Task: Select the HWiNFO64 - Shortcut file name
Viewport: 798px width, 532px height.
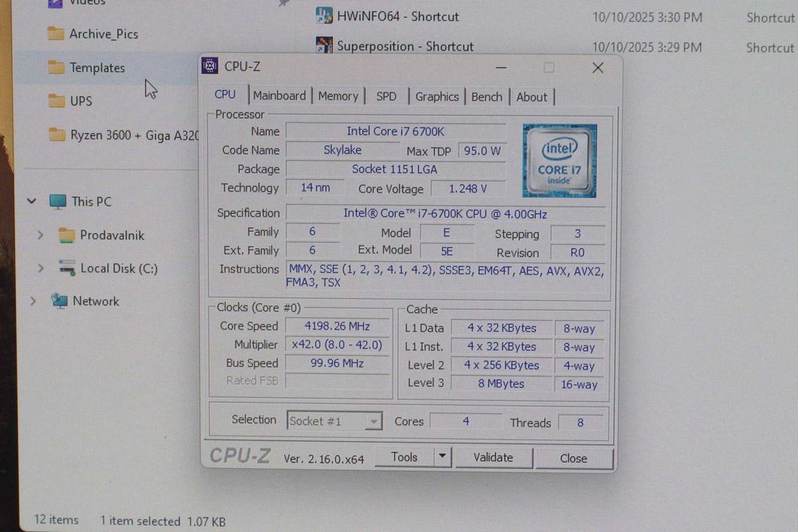Action: [x=398, y=16]
